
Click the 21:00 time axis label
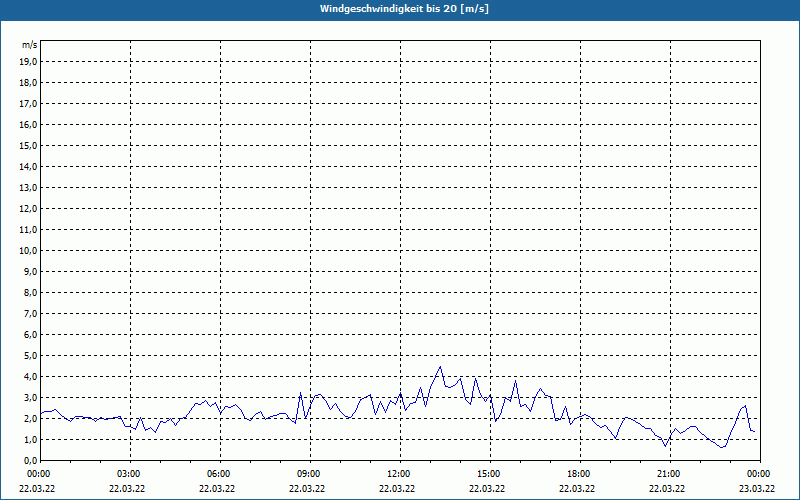(670, 474)
